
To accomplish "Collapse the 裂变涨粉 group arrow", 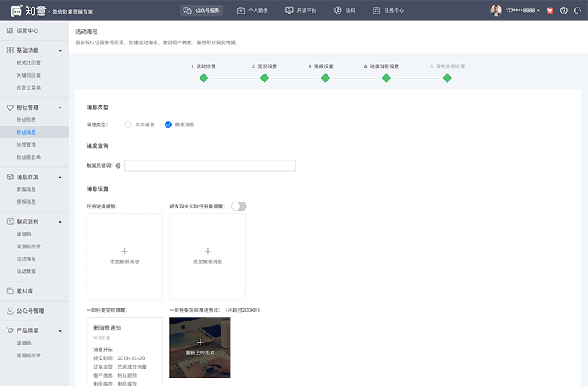I will (60, 222).
